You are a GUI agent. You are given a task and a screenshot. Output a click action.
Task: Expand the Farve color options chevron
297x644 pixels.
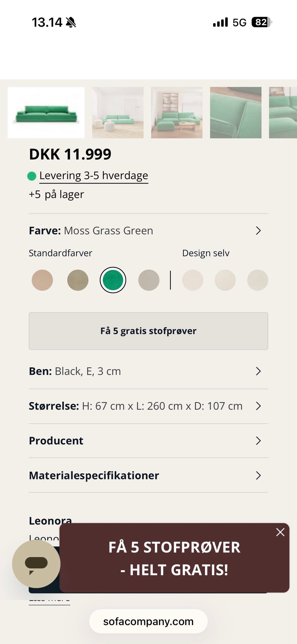[258, 231]
